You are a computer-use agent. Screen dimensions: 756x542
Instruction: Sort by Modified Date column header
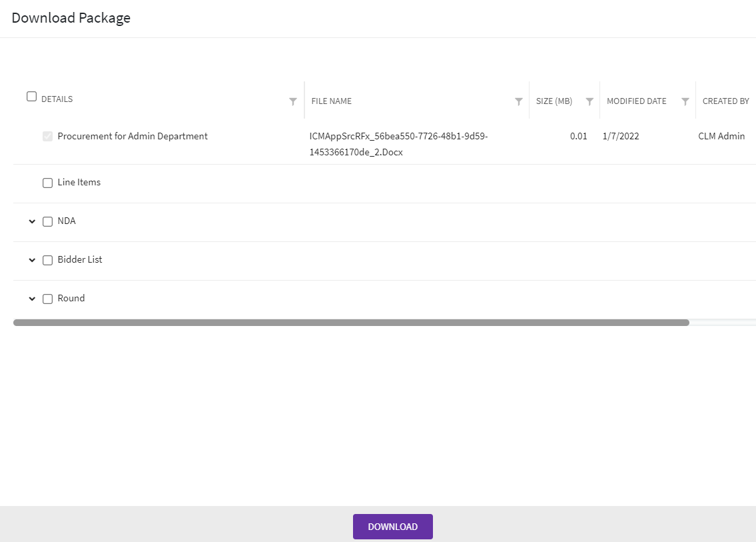636,101
